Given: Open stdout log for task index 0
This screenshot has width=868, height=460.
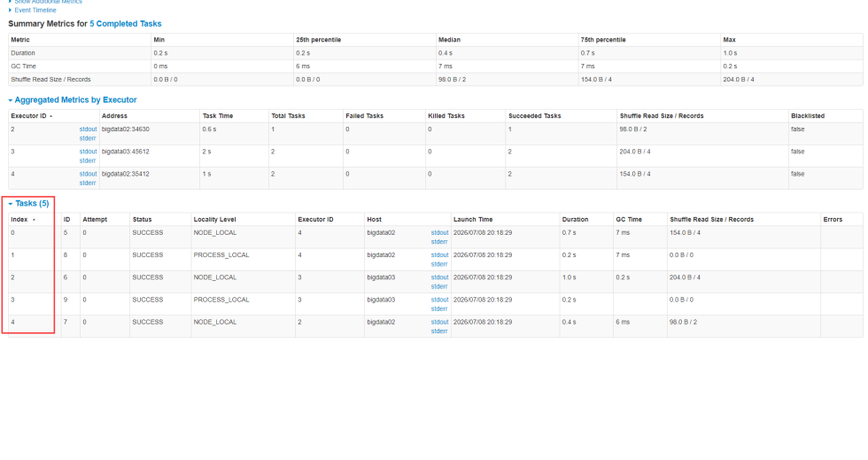Looking at the screenshot, I should (x=439, y=232).
